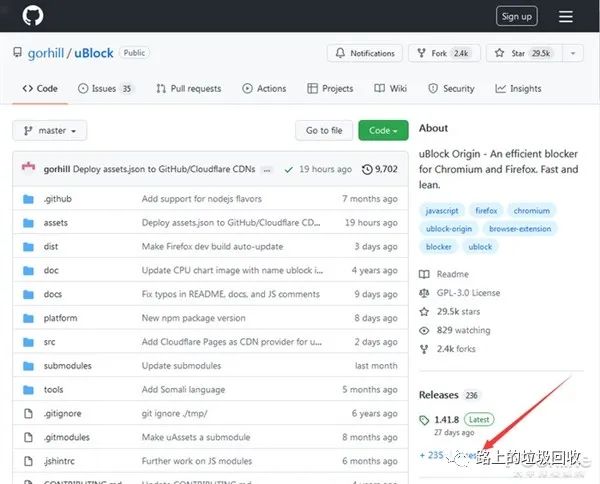The width and height of the screenshot is (600, 484).
Task: Click the 829 watching link
Action: click(x=455, y=330)
